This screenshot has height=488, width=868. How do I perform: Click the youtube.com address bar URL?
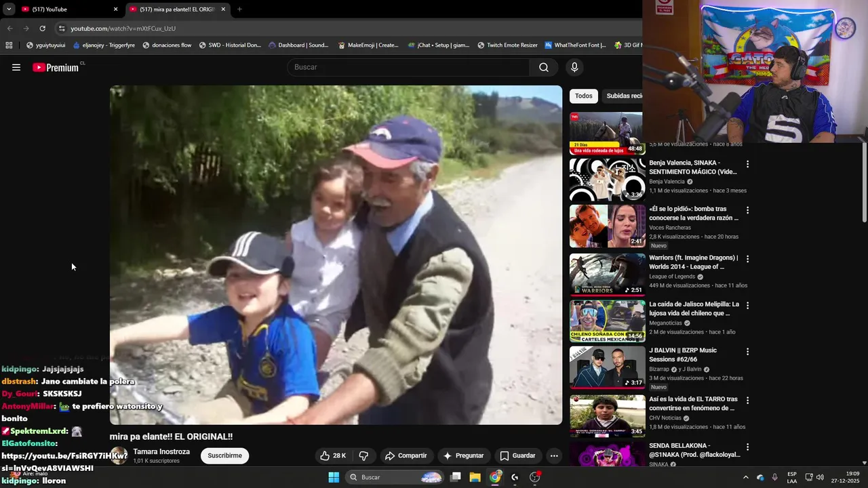tap(123, 28)
